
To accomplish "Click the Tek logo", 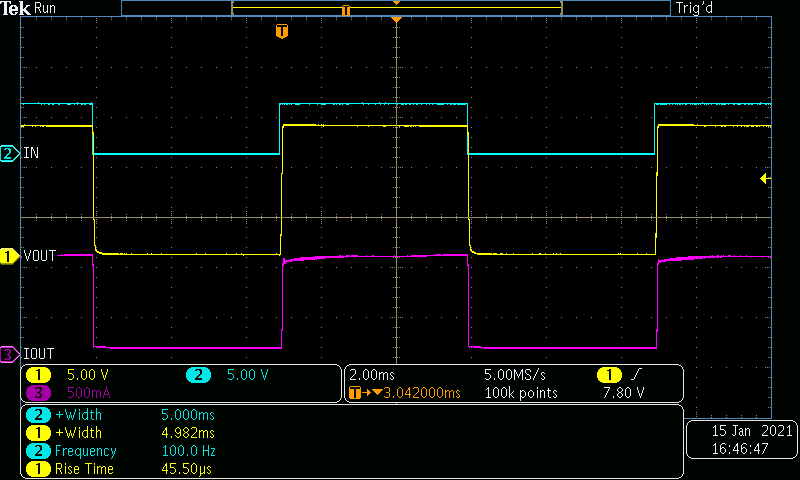I will (x=16, y=8).
